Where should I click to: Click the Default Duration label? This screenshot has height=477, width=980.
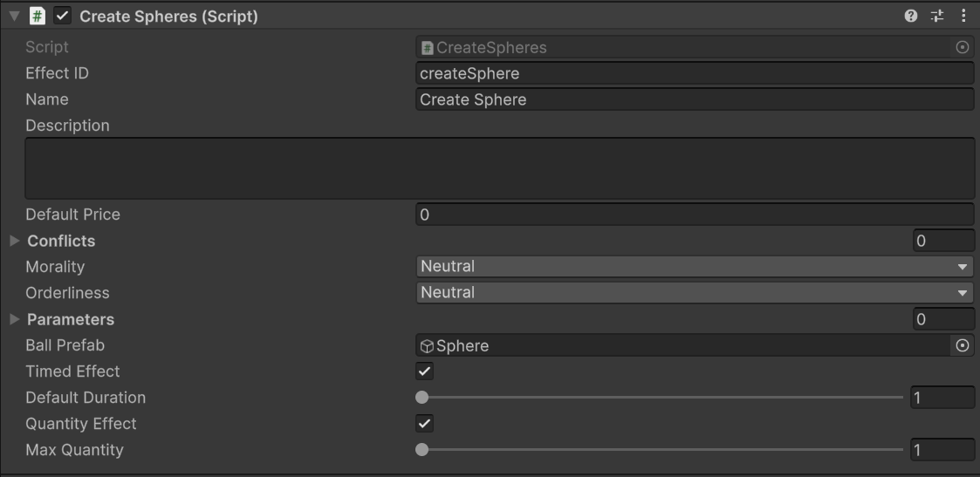pyautogui.click(x=86, y=398)
